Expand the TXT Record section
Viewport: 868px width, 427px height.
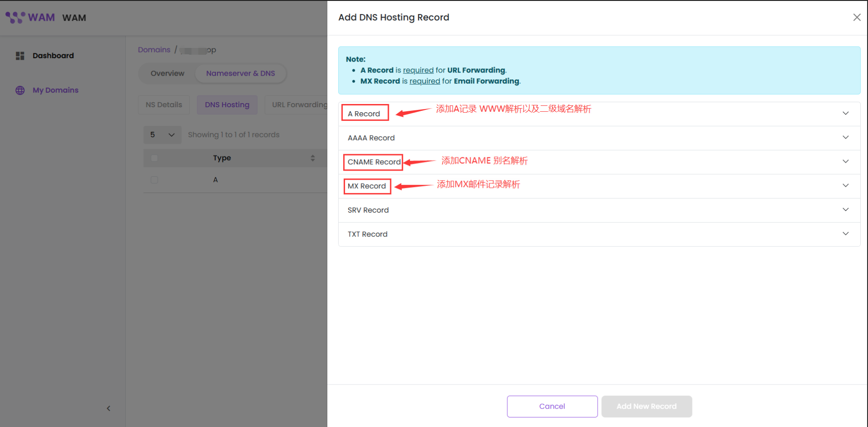[x=845, y=234]
